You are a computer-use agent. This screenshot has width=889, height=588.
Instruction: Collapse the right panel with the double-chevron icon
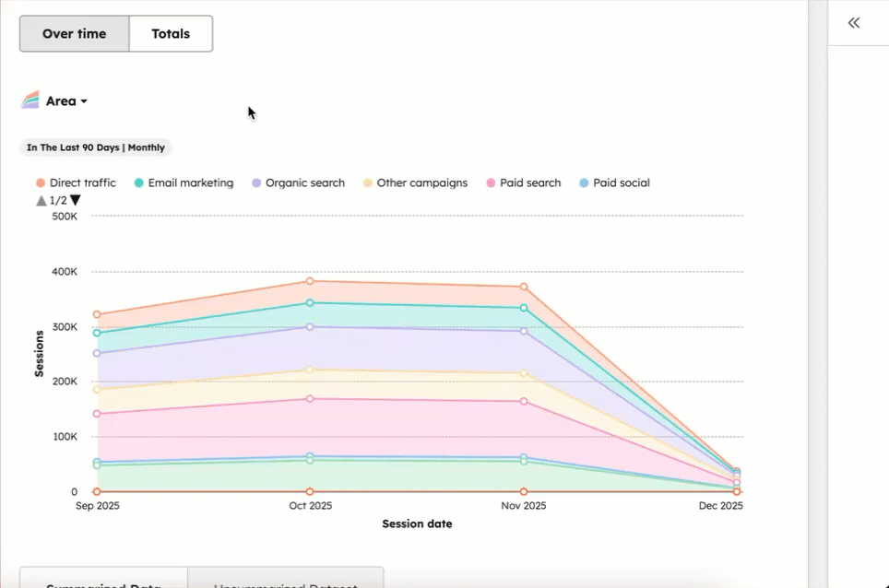point(853,23)
